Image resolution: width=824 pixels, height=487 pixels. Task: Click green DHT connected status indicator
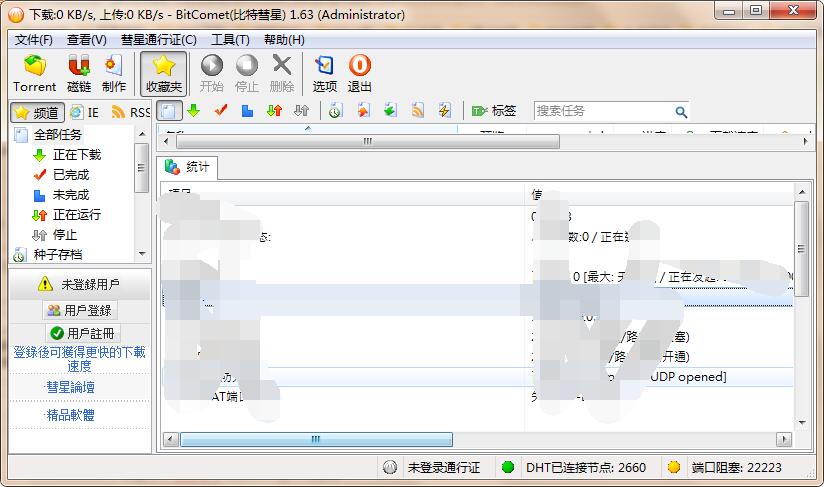(508, 467)
